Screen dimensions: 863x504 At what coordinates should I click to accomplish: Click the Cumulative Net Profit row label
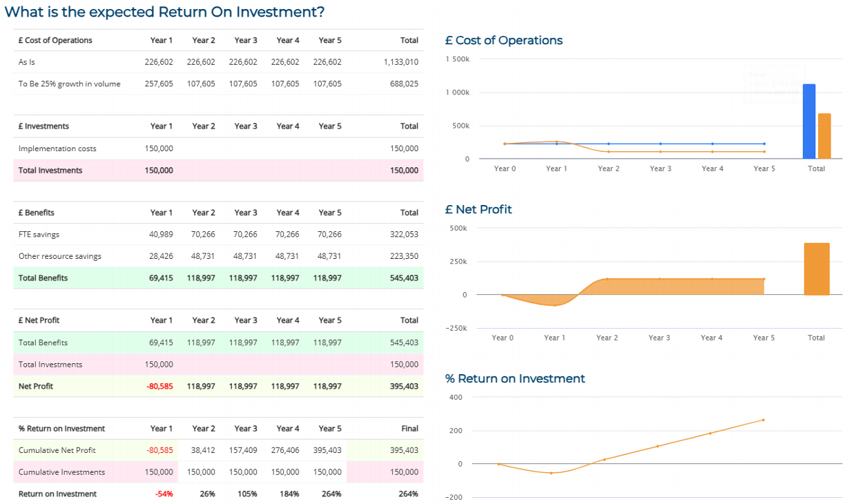(57, 451)
